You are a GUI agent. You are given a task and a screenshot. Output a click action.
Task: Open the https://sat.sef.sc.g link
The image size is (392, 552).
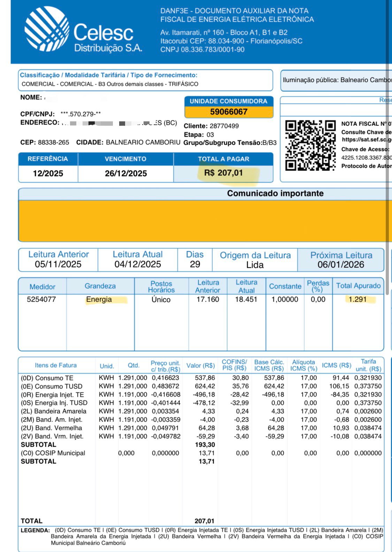point(367,140)
